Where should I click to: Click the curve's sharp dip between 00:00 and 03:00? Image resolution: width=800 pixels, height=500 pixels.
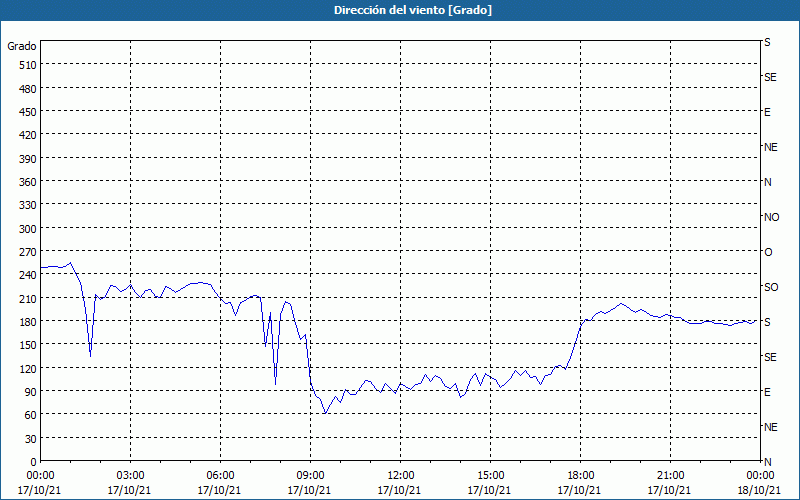90,356
